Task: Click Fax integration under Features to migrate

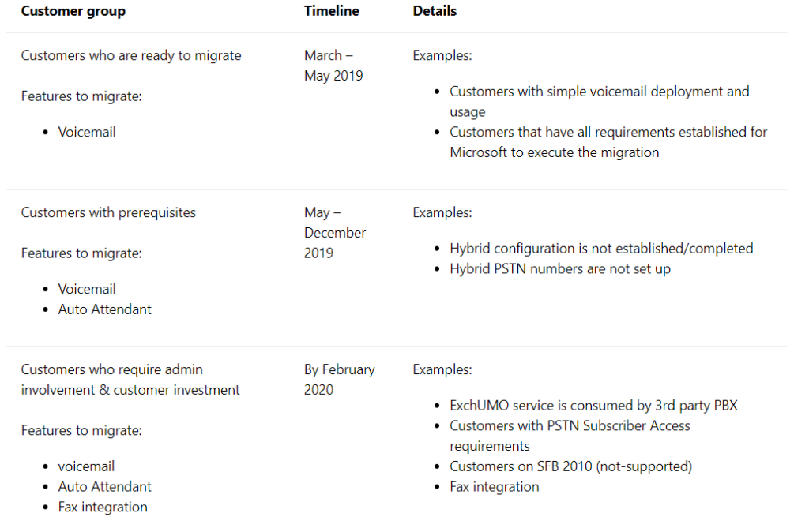Action: (x=103, y=508)
